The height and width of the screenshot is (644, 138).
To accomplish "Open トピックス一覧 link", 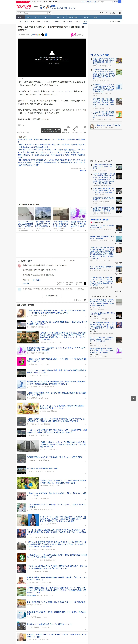I will (115, 21).
